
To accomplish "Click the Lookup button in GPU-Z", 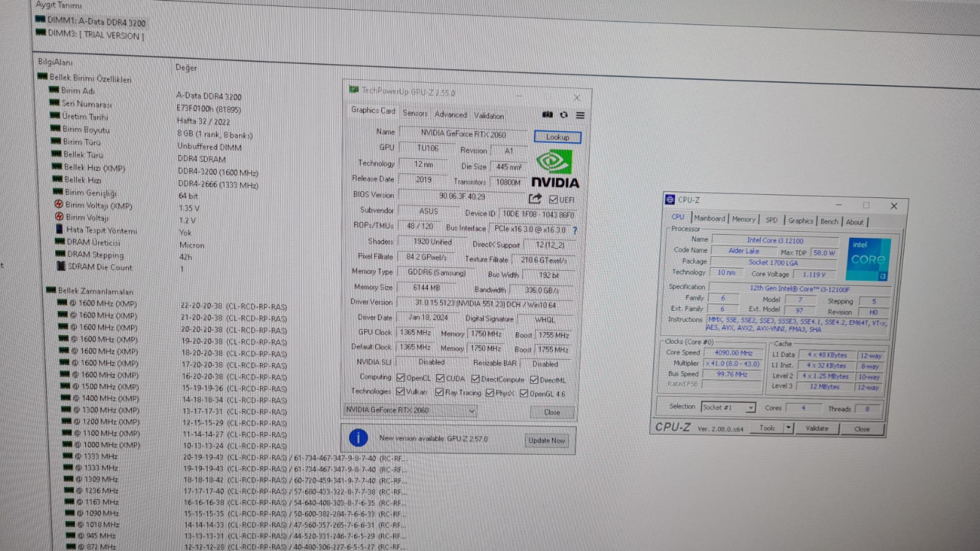I will (557, 137).
